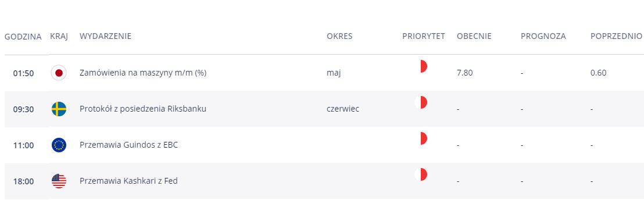Click priority indicator for Zamówienia na maszyny

coord(421,66)
